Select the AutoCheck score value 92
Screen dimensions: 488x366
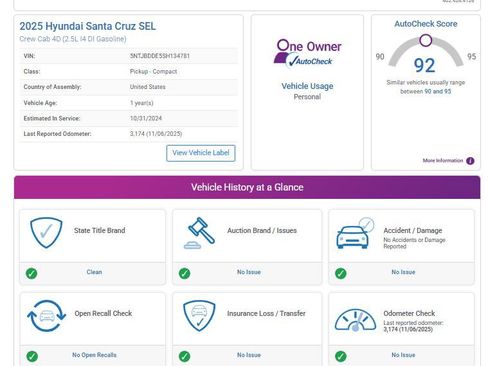425,65
